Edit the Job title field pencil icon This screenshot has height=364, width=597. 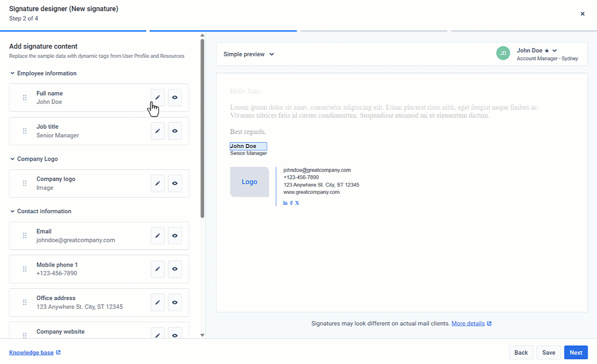click(157, 131)
